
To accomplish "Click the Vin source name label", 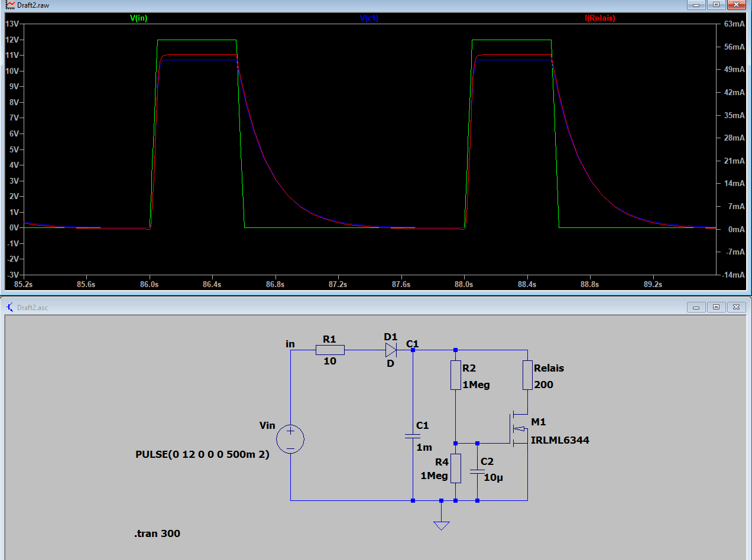I will (x=267, y=425).
